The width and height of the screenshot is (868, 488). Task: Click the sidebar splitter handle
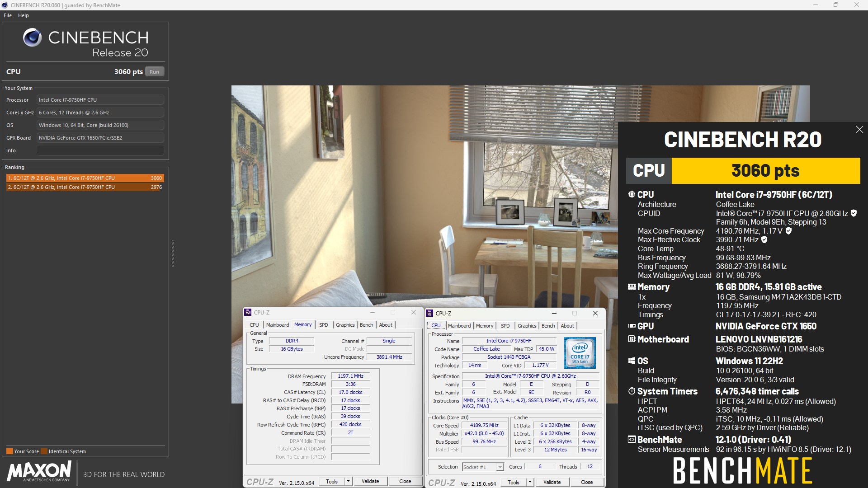[x=173, y=254]
